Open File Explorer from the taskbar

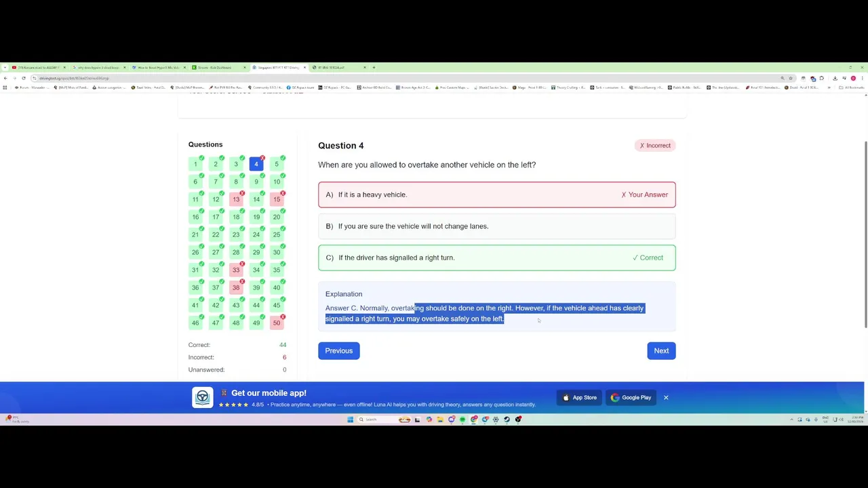[x=440, y=420]
